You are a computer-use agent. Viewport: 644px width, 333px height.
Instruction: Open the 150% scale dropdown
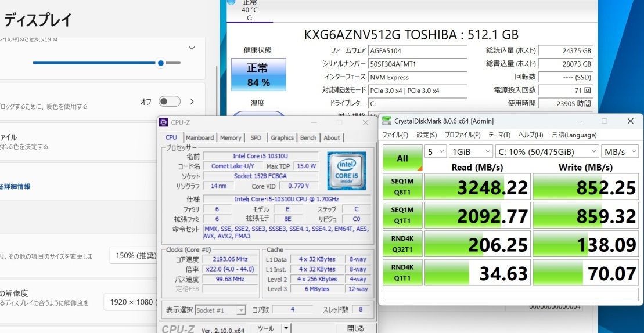click(134, 255)
